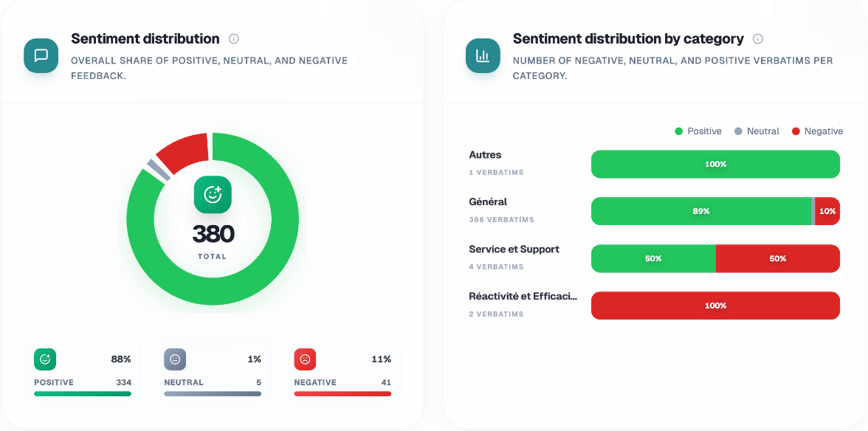Click the 2 VERBATIMS count text
The height and width of the screenshot is (431, 868).
tap(496, 314)
